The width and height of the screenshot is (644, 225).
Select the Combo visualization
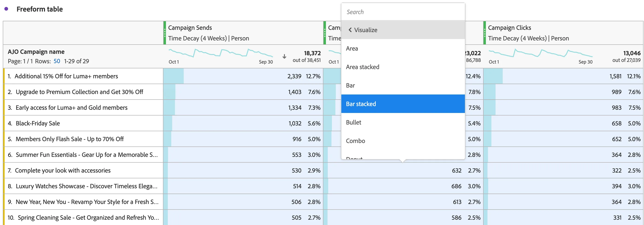[x=403, y=141]
